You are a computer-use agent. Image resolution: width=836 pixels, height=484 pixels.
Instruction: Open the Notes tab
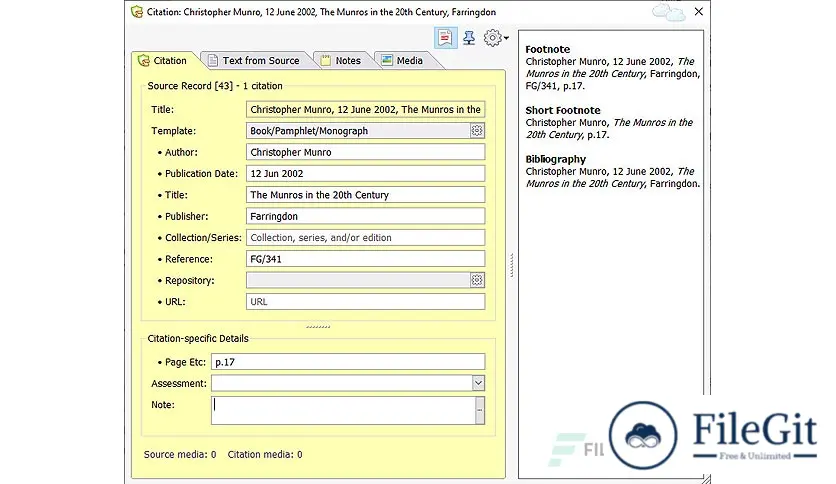[341, 61]
